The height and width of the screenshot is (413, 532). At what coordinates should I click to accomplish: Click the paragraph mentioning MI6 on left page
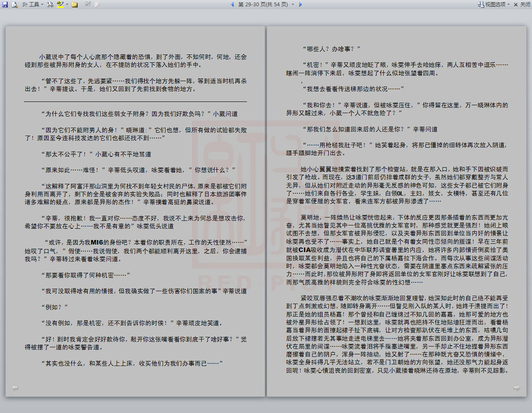coord(135,250)
